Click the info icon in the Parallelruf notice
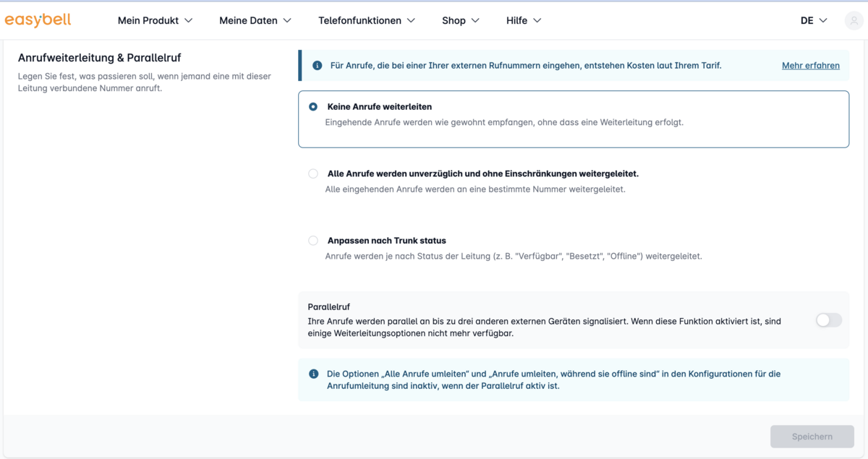The height and width of the screenshot is (459, 868). [314, 374]
